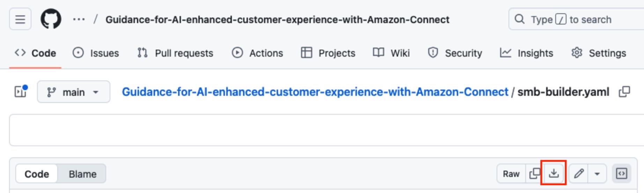The height and width of the screenshot is (193, 644).
Task: Edit this file with pencil icon
Action: (579, 173)
